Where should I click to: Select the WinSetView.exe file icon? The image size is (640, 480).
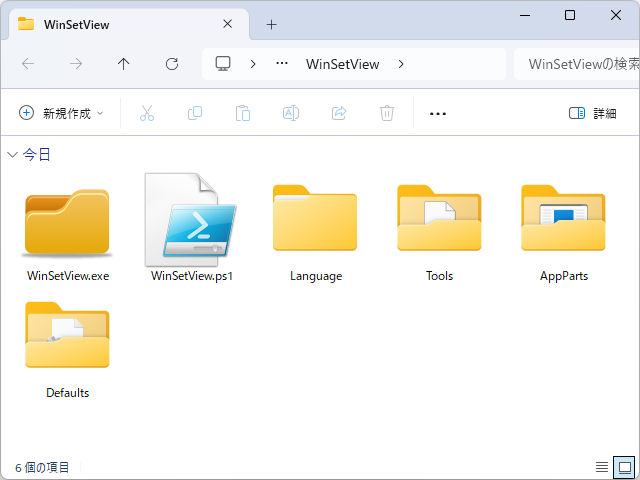(67, 222)
